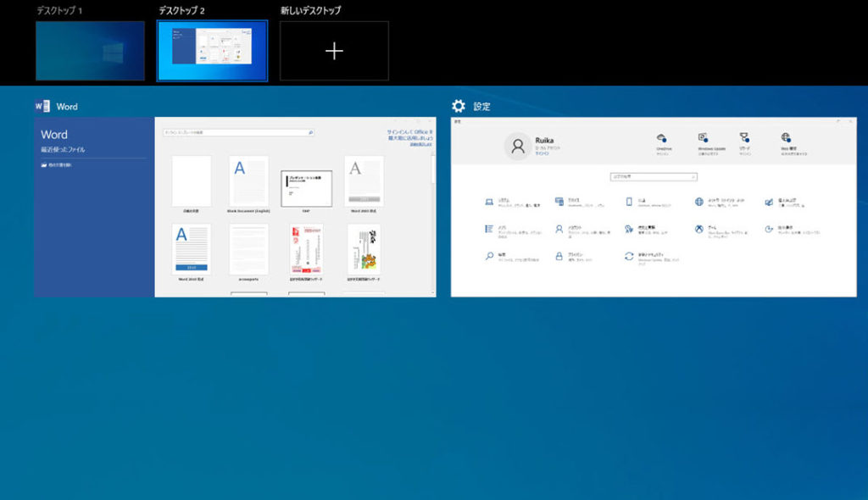868x500 pixels.
Task: Click the Settings search field
Action: tap(653, 176)
